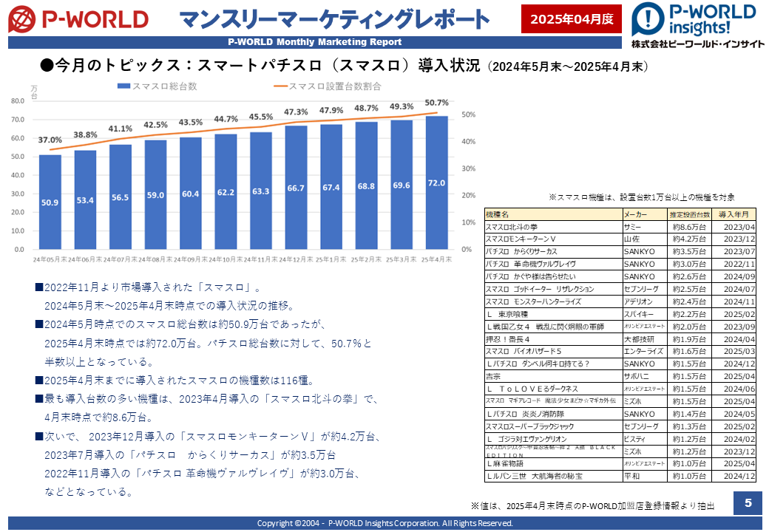Click the 今月のトピックス heading
Image resolution: width=769 pixels, height=532 pixels.
[x=345, y=65]
